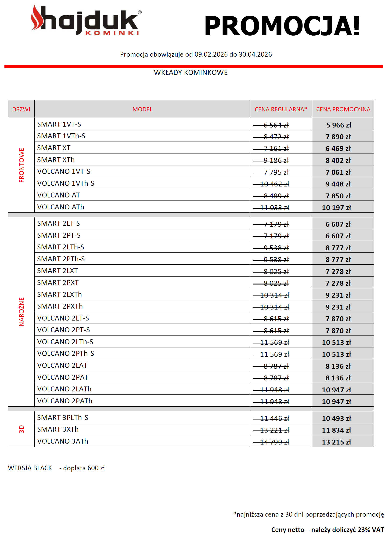Click the crossed-out price 14 799 zł
Screen dimensions: 392x536
tap(274, 442)
